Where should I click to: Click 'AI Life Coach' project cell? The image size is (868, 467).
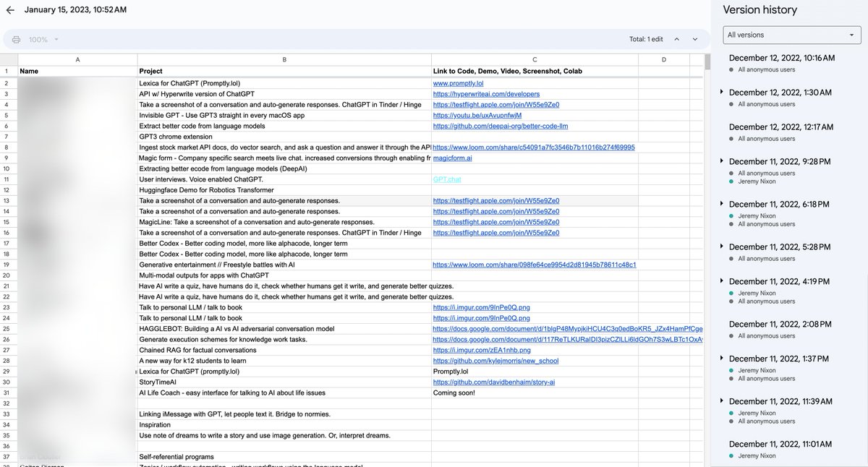pyautogui.click(x=284, y=393)
